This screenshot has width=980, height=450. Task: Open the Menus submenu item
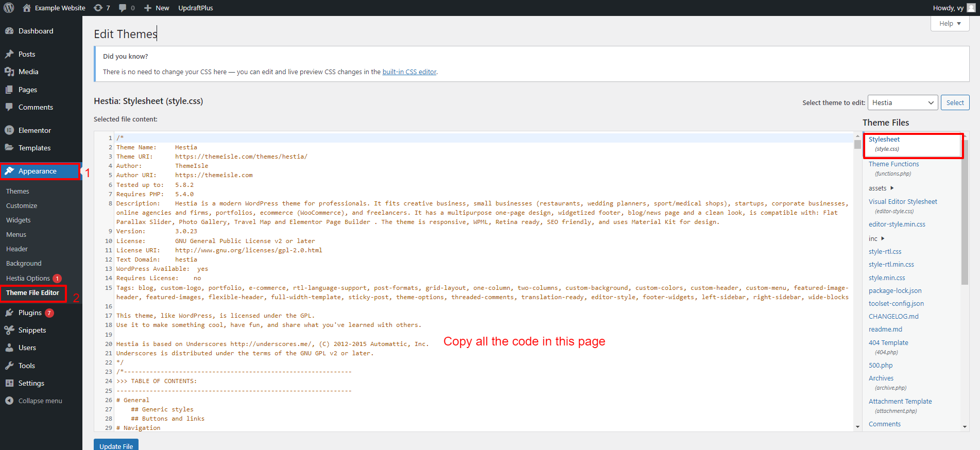(16, 234)
